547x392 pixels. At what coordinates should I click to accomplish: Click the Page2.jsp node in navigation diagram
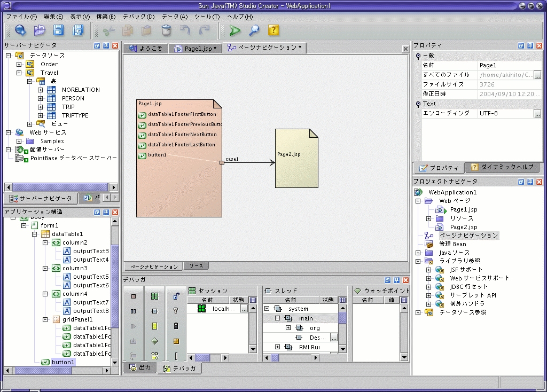point(296,158)
